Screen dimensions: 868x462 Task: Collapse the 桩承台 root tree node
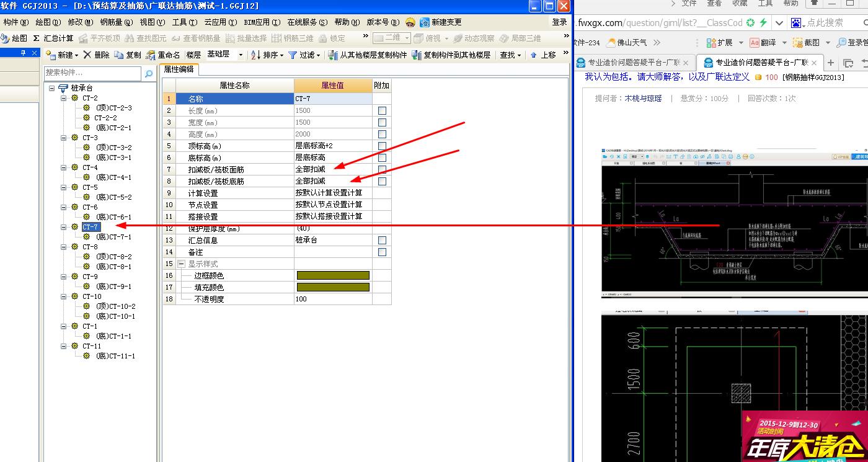pyautogui.click(x=51, y=88)
